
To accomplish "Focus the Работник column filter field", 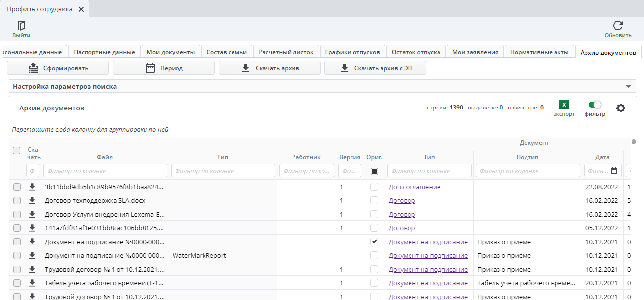I will coord(307,171).
